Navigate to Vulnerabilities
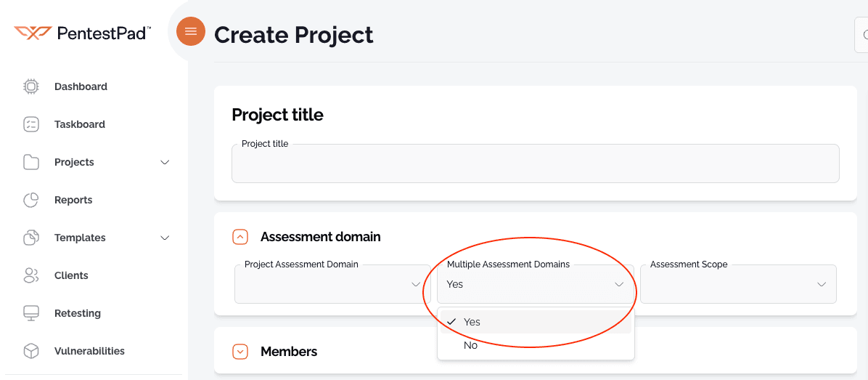The width and height of the screenshot is (868, 380). (x=89, y=351)
